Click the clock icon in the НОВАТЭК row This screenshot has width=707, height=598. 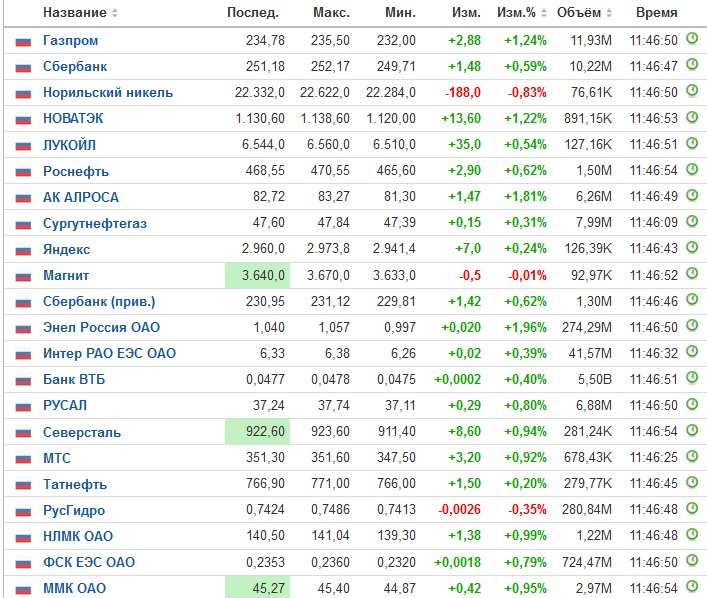click(692, 117)
